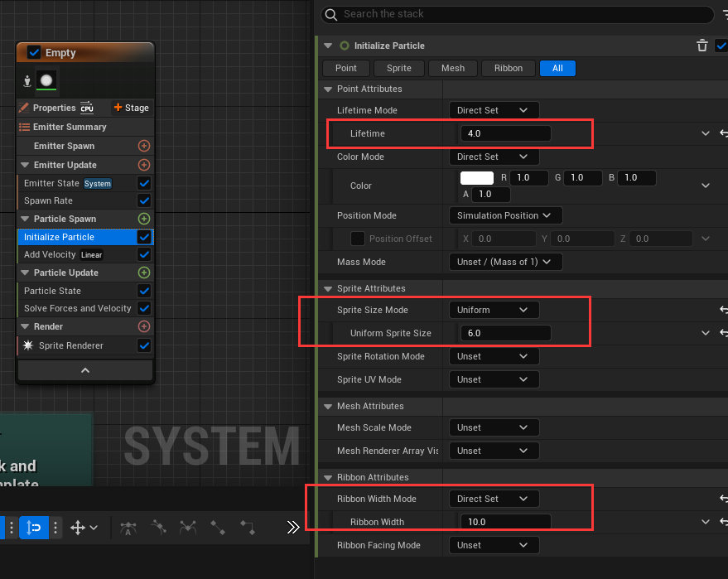
Task: Open the Sprite Size Mode dropdown
Action: point(494,310)
